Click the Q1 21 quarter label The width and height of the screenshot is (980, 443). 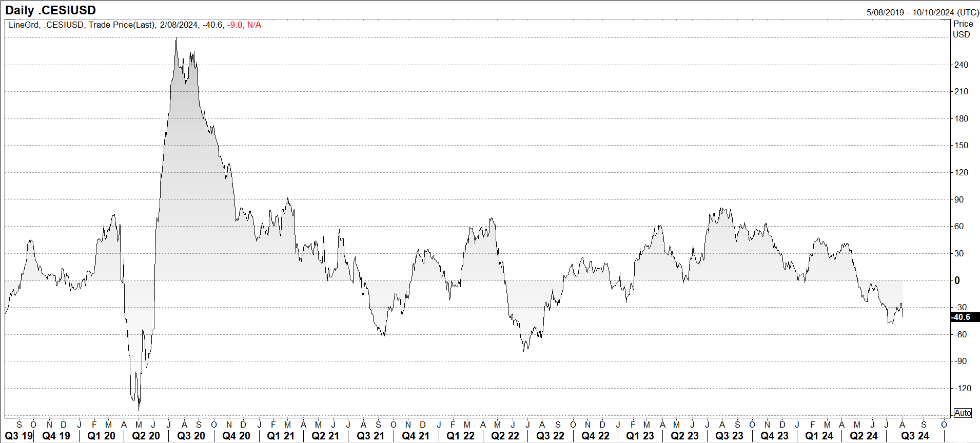point(281,436)
